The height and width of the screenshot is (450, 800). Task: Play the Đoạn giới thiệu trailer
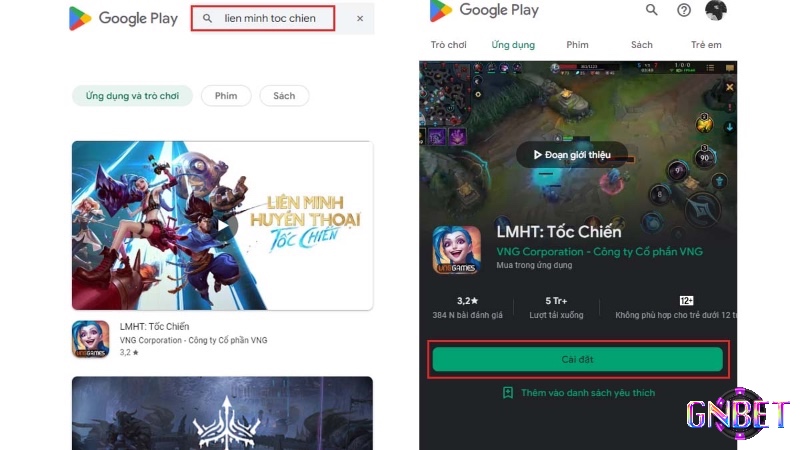click(x=572, y=155)
